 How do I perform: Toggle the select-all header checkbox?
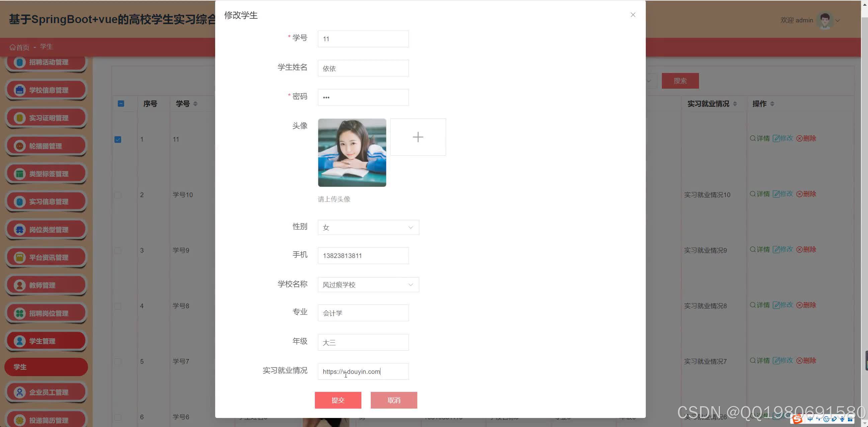[121, 104]
